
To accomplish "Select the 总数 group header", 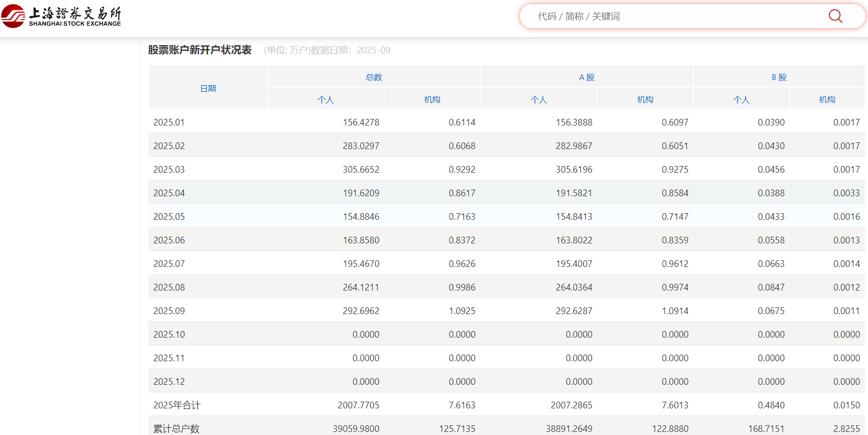I will click(x=374, y=77).
